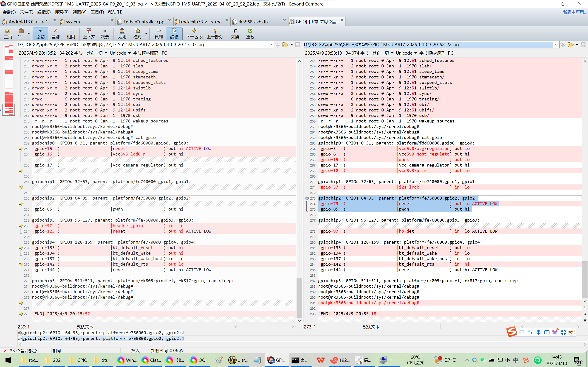Viewport: 588px width, 367px height.
Task: Click Previous Part (上一部分) arrow icon
Action: (215, 33)
